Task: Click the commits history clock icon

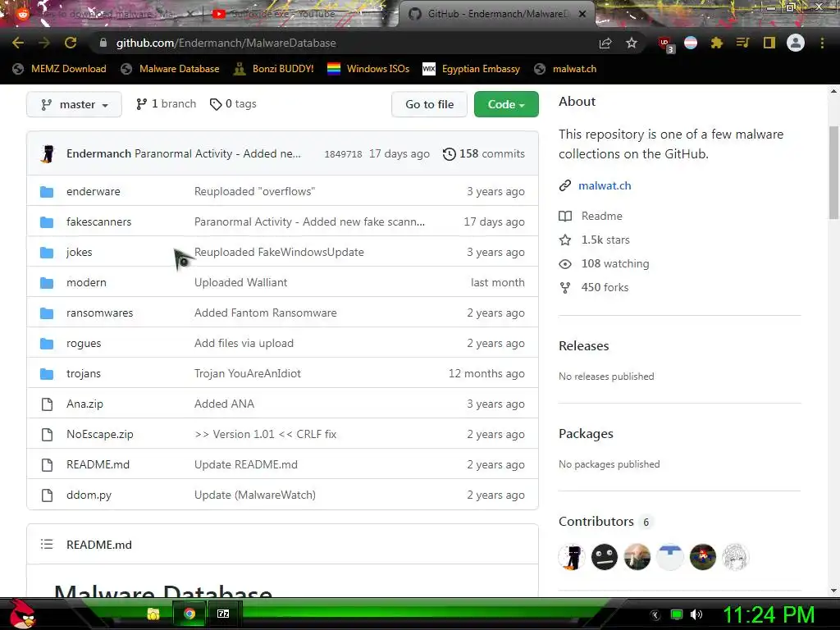Action: [450, 153]
